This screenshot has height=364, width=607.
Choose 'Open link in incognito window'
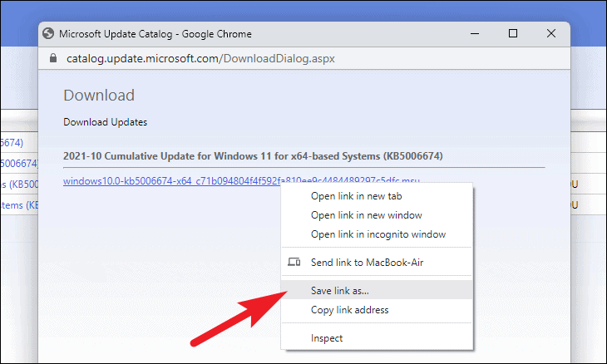[377, 234]
